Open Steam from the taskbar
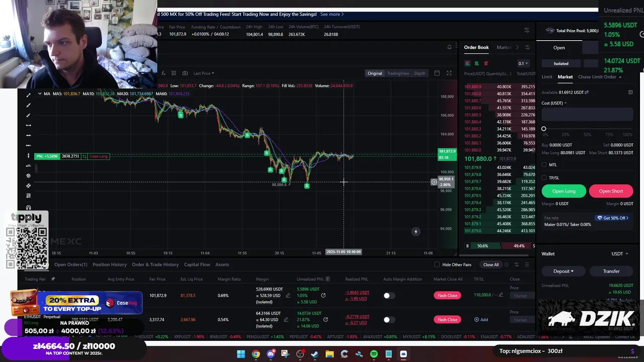 [x=315, y=354]
